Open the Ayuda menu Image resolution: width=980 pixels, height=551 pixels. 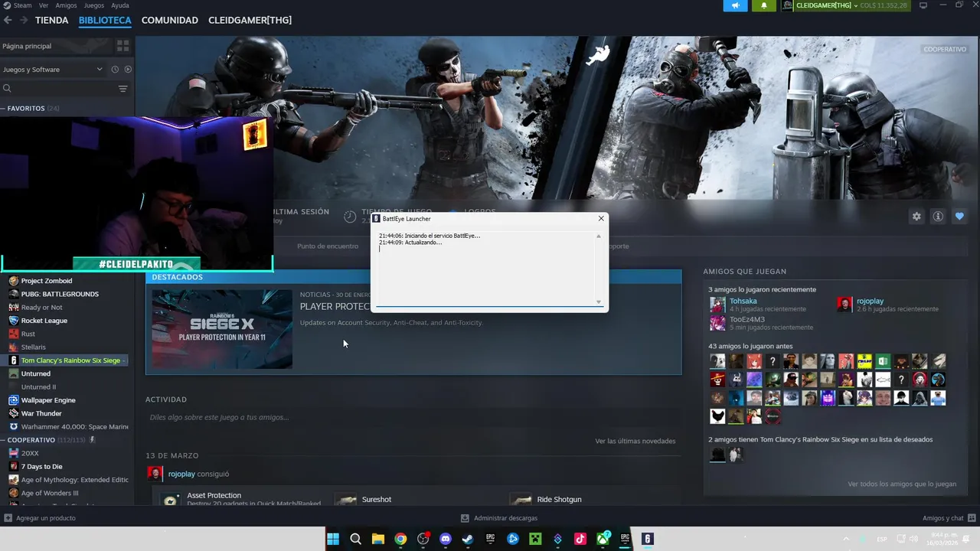tap(120, 5)
